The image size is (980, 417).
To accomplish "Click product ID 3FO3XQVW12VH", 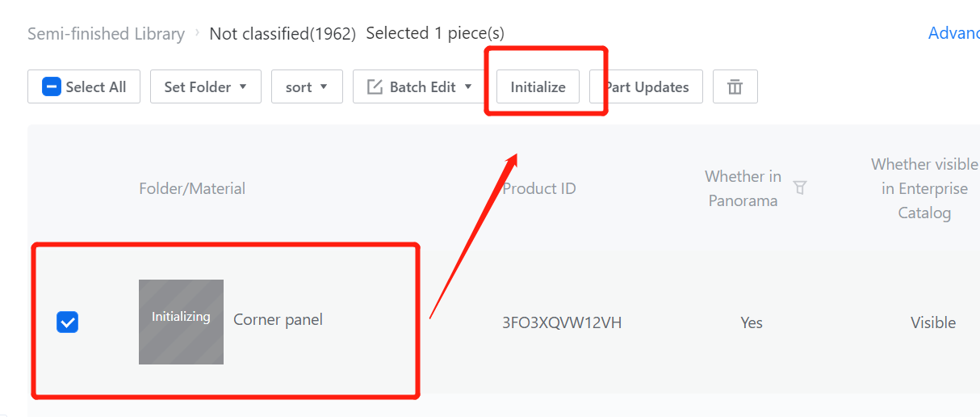I will (x=562, y=322).
